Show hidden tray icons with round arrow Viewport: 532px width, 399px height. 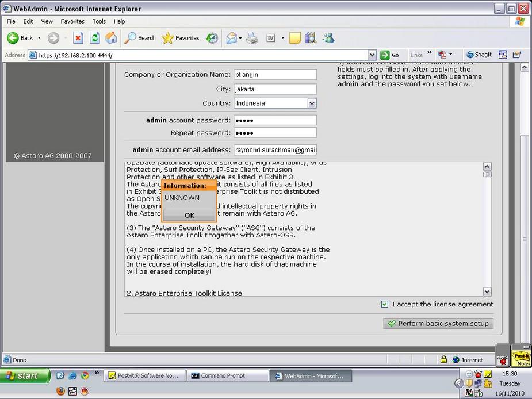tap(459, 383)
